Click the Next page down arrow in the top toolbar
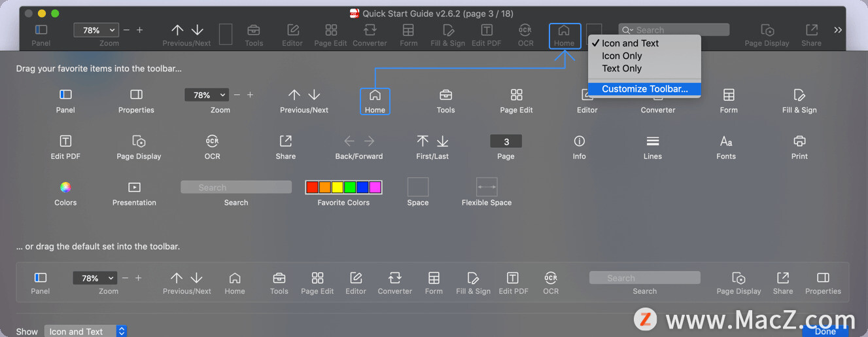This screenshot has width=868, height=337. [198, 30]
